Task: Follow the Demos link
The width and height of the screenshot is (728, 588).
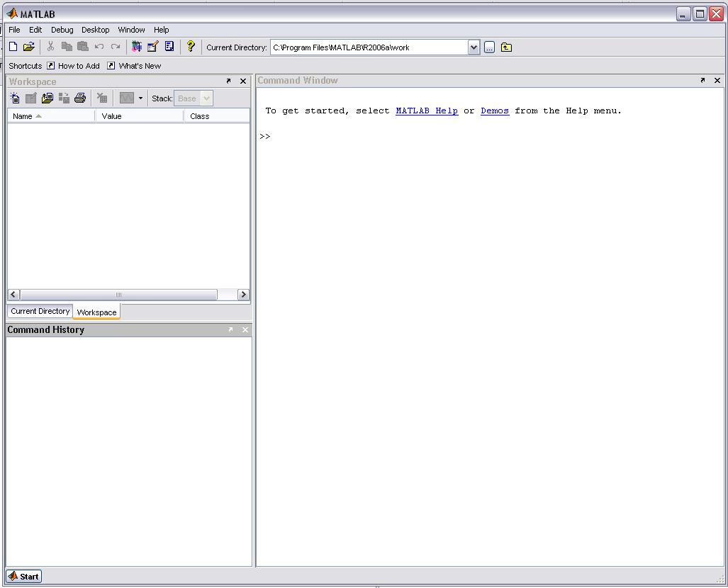Action: click(x=495, y=111)
